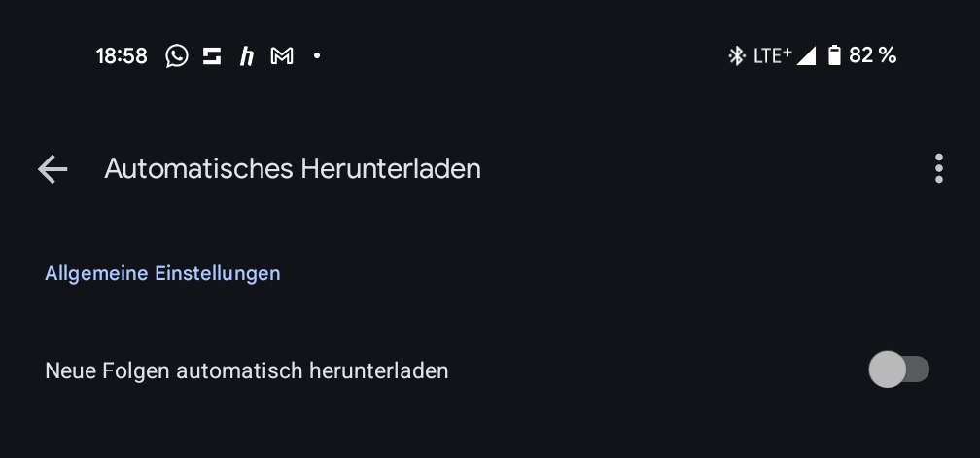This screenshot has height=458, width=980.
Task: Tap 'Neue Folgen automatisch herunterladen' label
Action: pyautogui.click(x=247, y=371)
